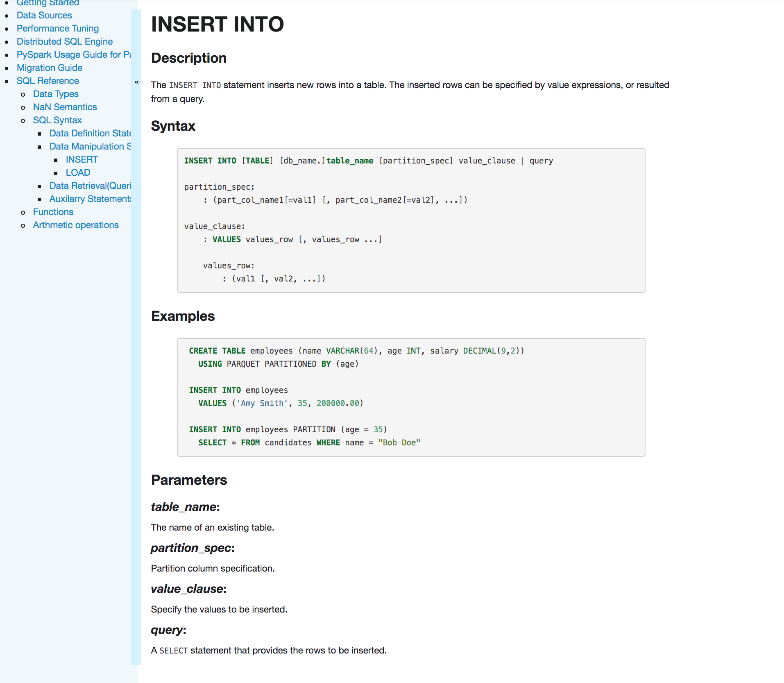Viewport: 784px width, 683px height.
Task: Go to Performance Tuning
Action: (x=58, y=28)
